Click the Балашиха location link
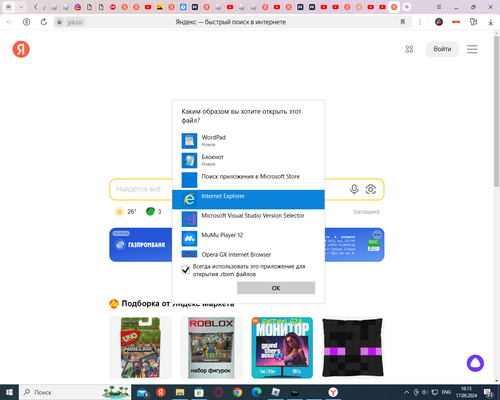The image size is (500, 400). pos(366,212)
